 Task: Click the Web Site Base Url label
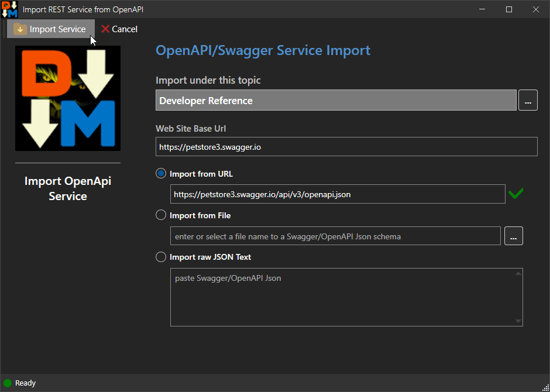191,128
